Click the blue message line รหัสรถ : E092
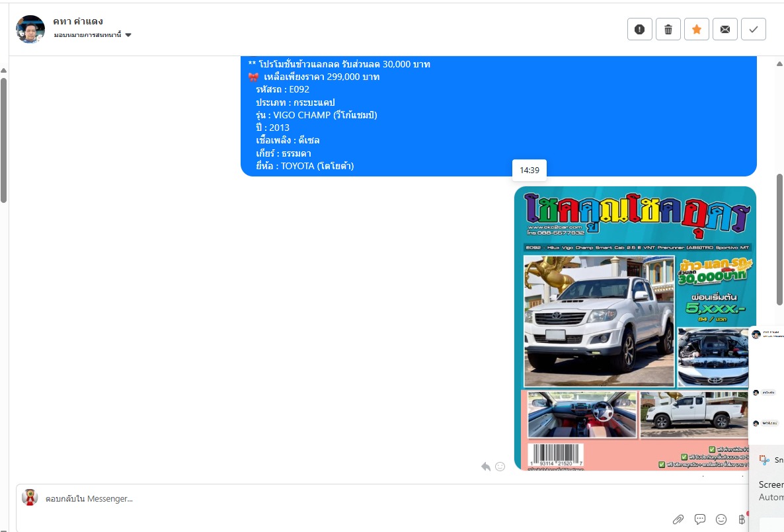Image resolution: width=784 pixels, height=532 pixels. tap(282, 89)
